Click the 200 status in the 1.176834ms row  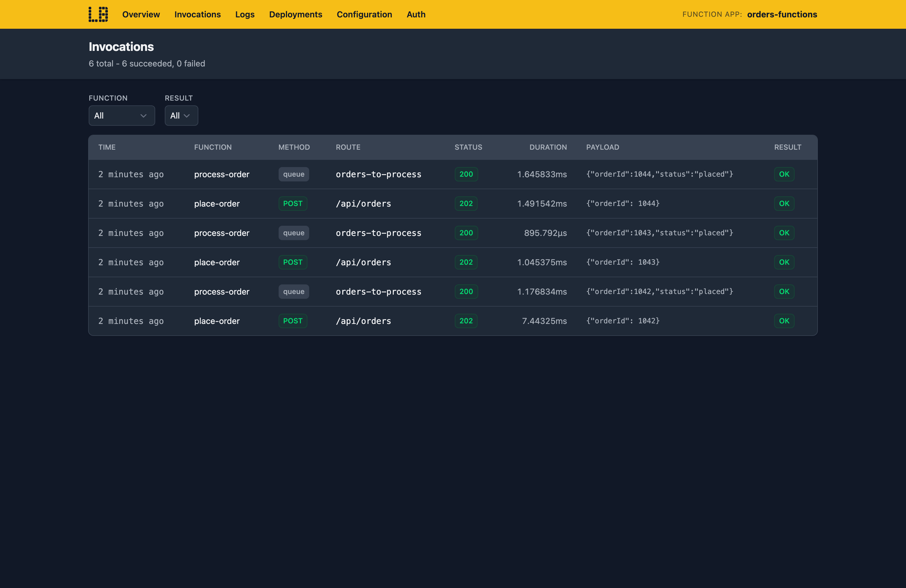point(466,292)
